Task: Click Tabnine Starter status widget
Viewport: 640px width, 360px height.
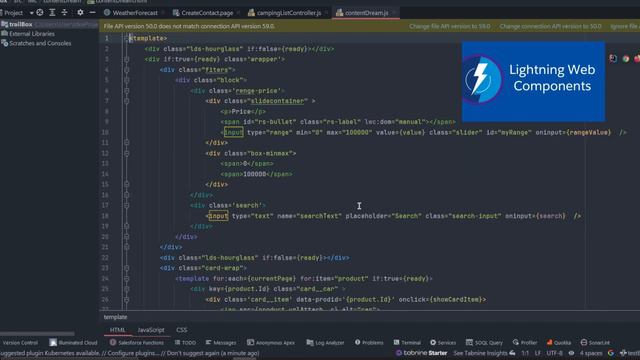Action: click(421, 353)
